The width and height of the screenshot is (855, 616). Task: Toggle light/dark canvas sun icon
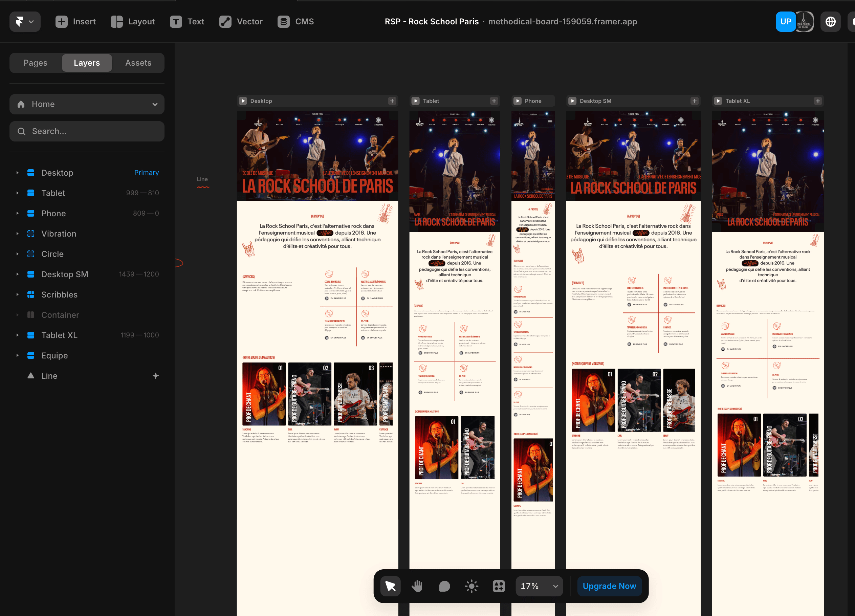point(472,586)
